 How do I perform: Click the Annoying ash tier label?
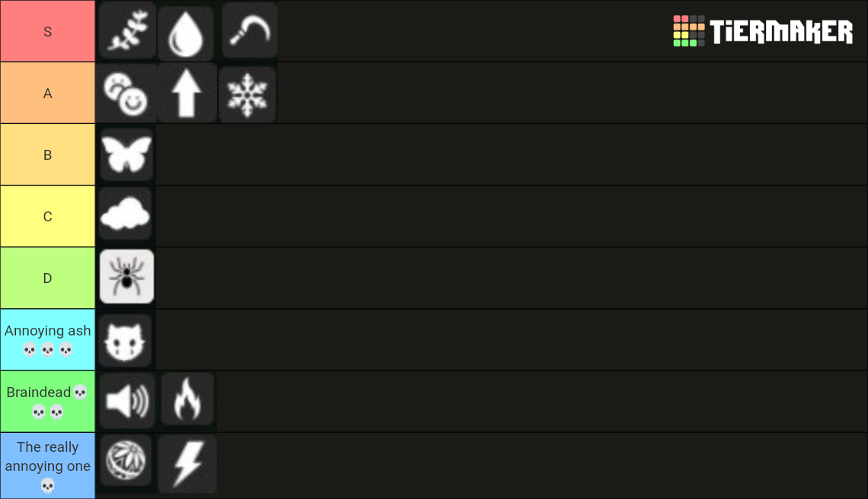coord(47,339)
